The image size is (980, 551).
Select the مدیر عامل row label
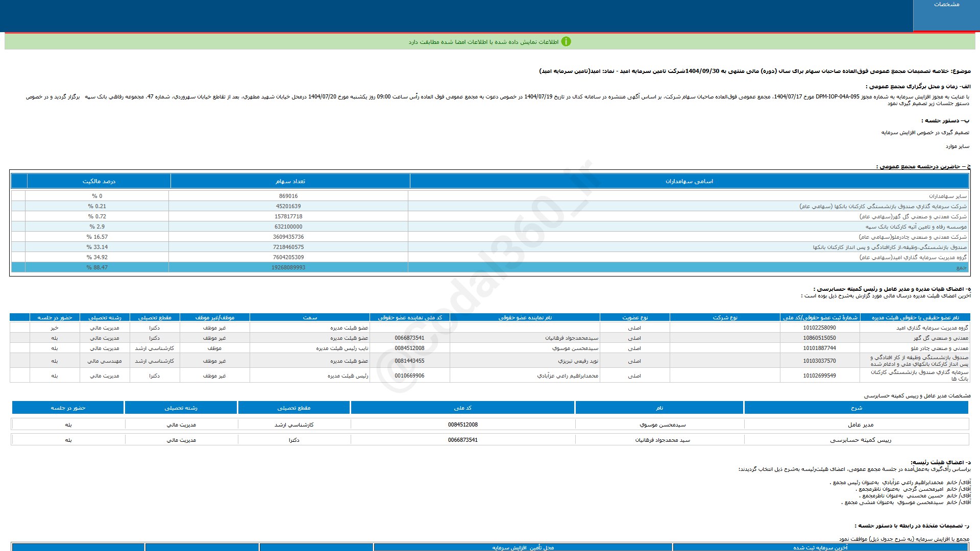tap(861, 424)
